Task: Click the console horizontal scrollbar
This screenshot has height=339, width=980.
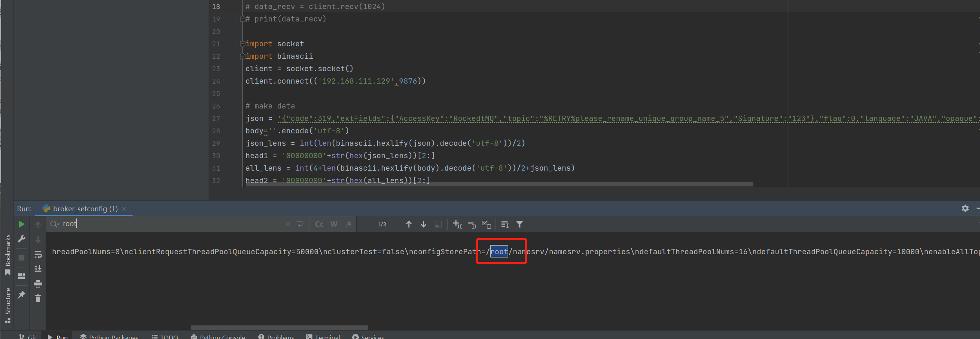Action: pos(279,328)
